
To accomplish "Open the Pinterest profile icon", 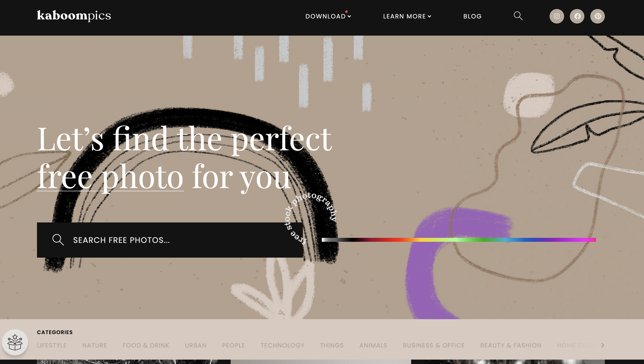I will click(597, 16).
